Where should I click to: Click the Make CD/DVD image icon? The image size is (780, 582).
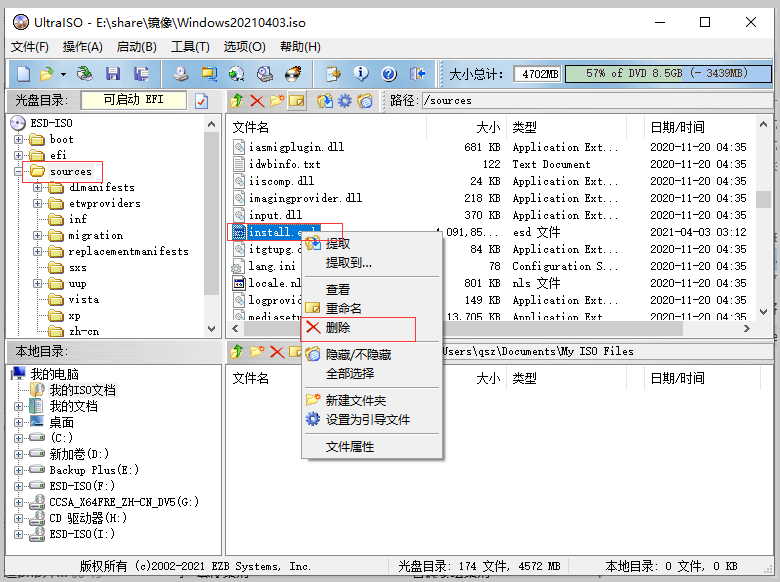pyautogui.click(x=181, y=74)
